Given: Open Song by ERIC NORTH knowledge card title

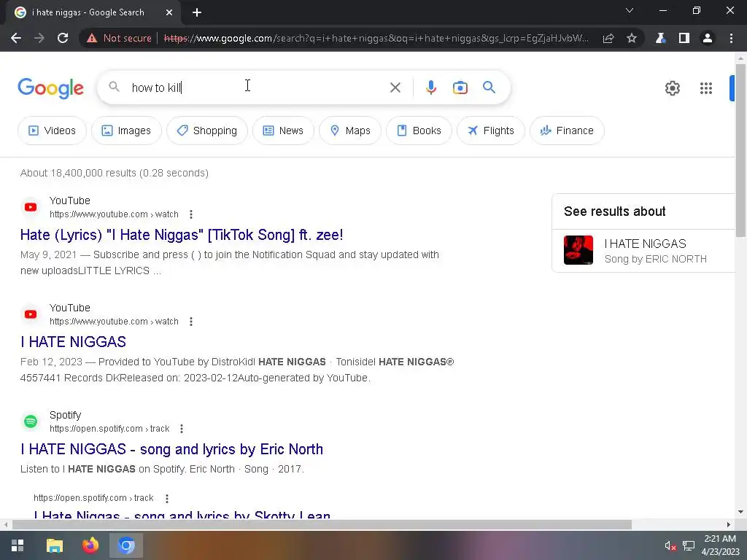Looking at the screenshot, I should pyautogui.click(x=645, y=244).
